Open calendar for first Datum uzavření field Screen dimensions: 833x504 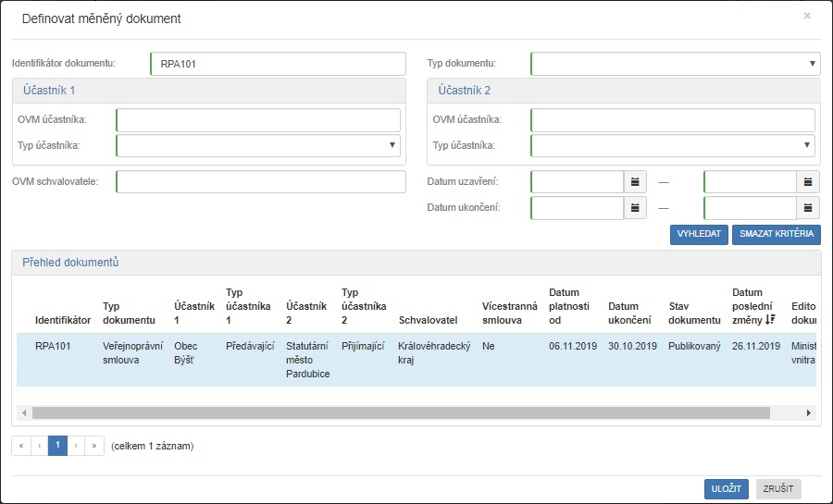pos(635,182)
